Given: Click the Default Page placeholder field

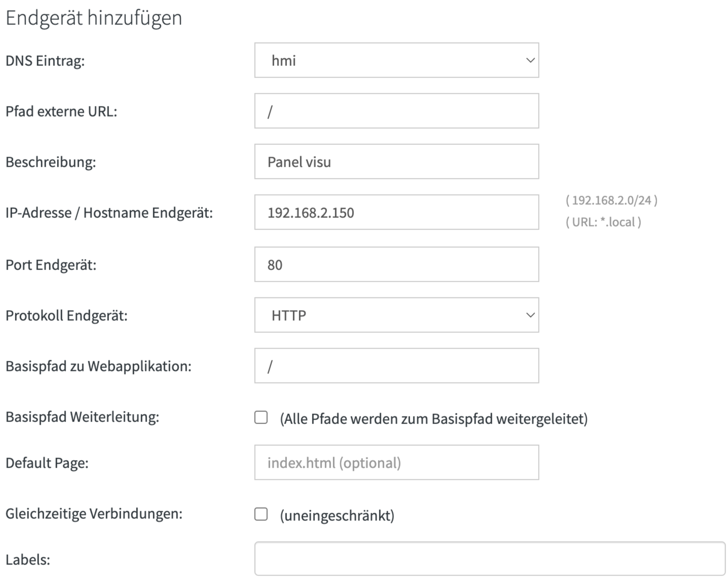Looking at the screenshot, I should point(395,461).
